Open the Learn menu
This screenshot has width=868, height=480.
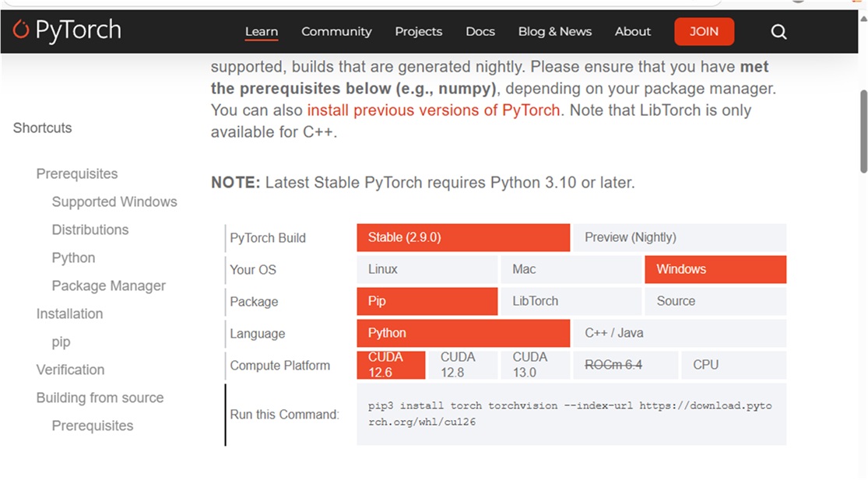[262, 32]
